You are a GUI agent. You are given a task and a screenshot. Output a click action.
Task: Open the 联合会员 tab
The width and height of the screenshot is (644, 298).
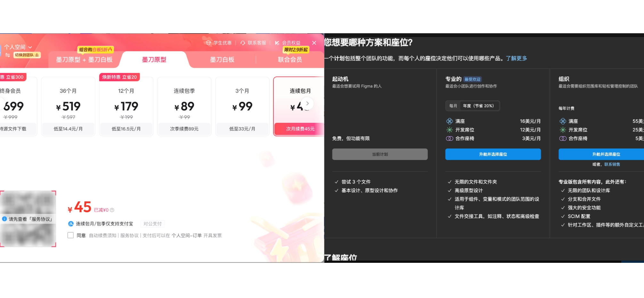(290, 59)
